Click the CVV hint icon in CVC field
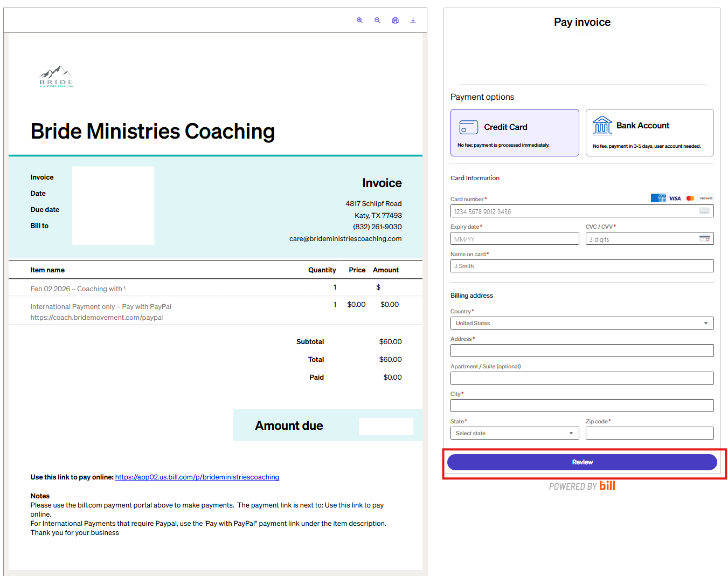The height and width of the screenshot is (576, 728). click(x=704, y=238)
